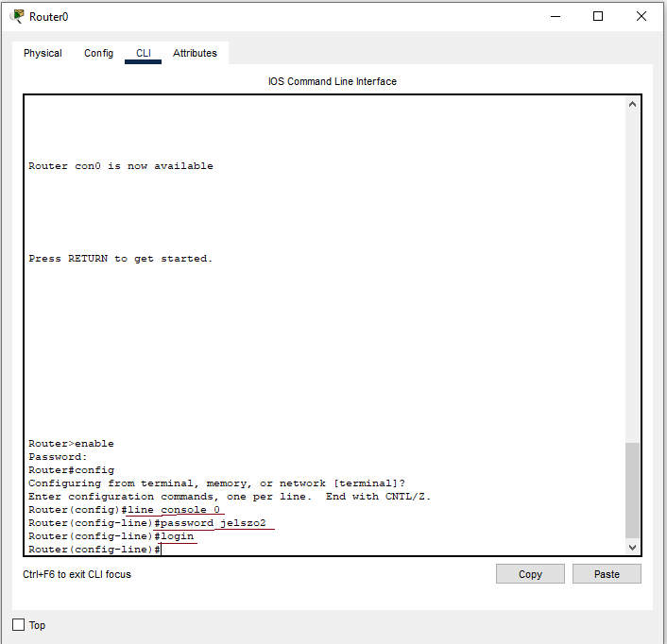Image resolution: width=667 pixels, height=644 pixels.
Task: Select the CLI tab
Action: tap(144, 54)
